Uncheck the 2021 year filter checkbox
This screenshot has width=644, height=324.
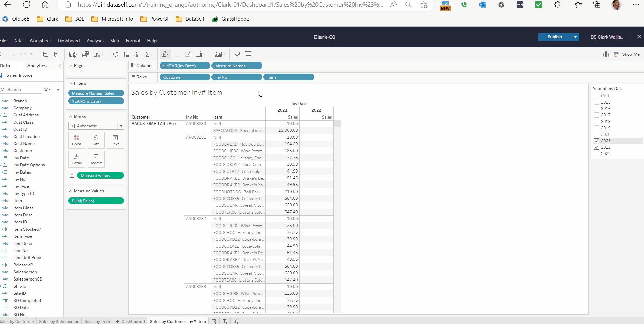click(596, 141)
